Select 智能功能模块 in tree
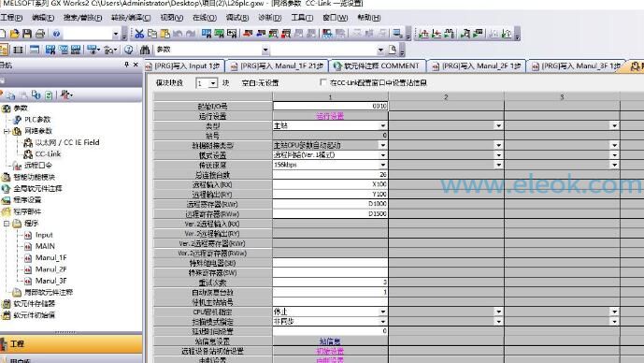Screen dimensions: 644x363 [34, 177]
